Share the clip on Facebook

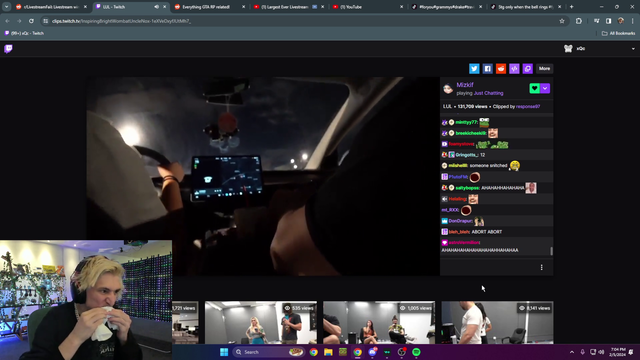487,69
